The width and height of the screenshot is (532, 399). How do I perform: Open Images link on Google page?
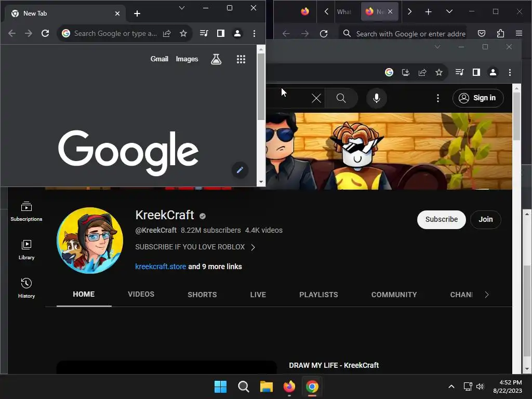187,59
